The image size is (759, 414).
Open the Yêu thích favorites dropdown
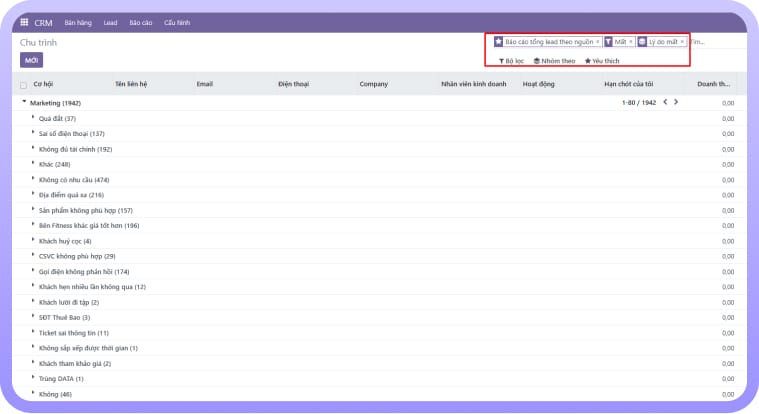(x=602, y=61)
